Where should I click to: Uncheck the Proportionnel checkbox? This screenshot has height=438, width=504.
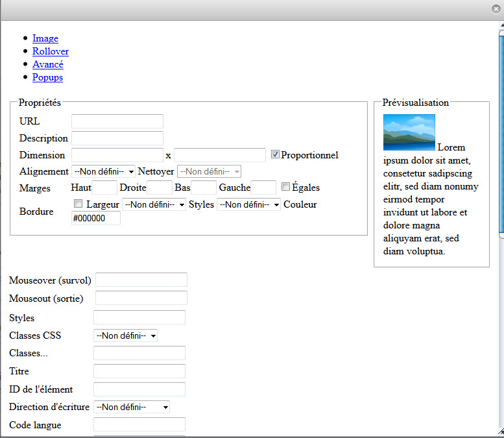[275, 154]
